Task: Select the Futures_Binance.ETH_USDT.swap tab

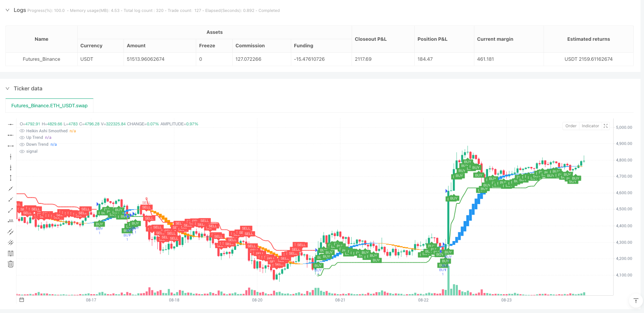Action: click(49, 106)
